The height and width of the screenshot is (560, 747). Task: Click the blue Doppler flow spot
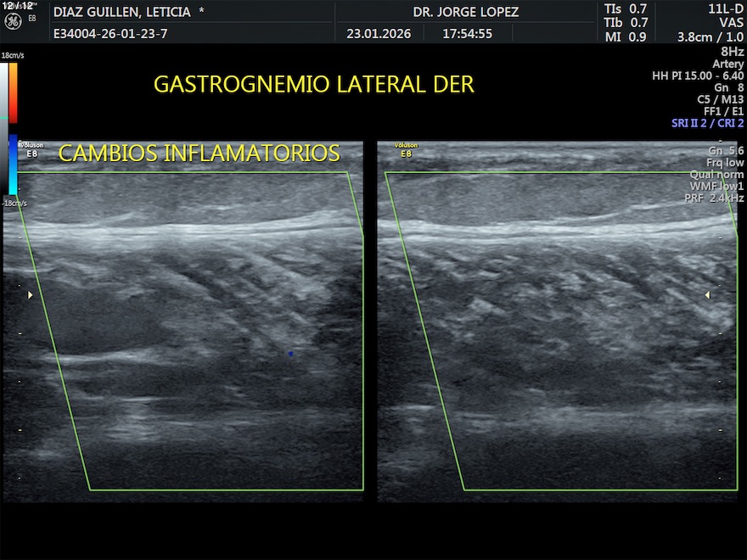coord(290,353)
